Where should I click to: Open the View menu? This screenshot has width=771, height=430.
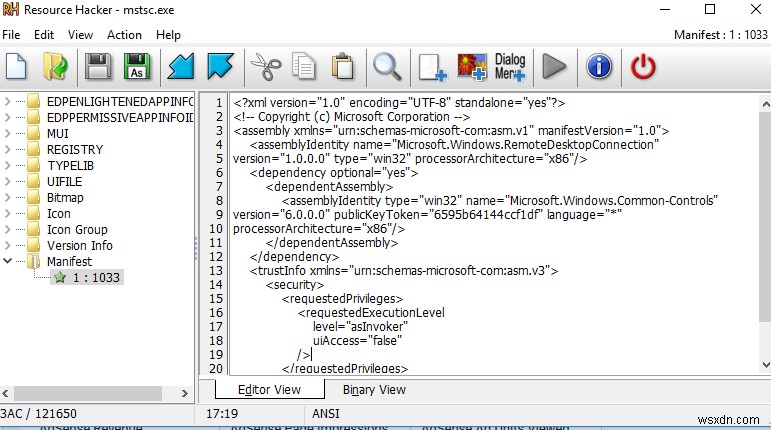click(x=80, y=35)
